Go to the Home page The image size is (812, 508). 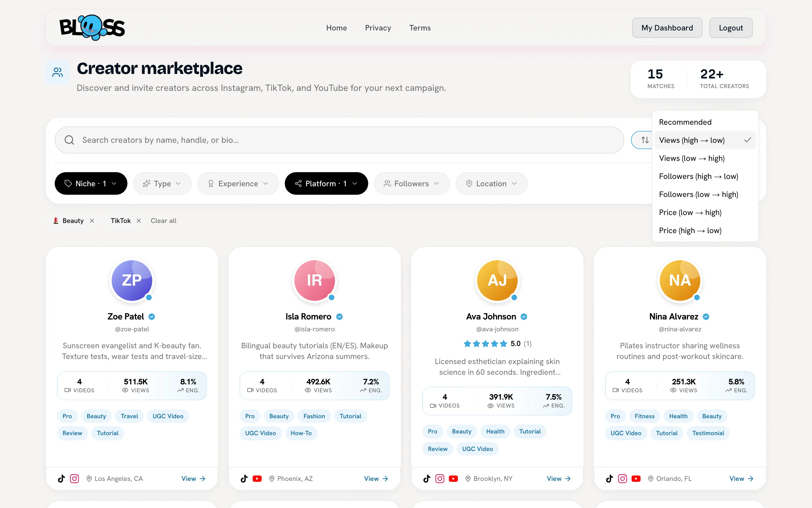[337, 28]
